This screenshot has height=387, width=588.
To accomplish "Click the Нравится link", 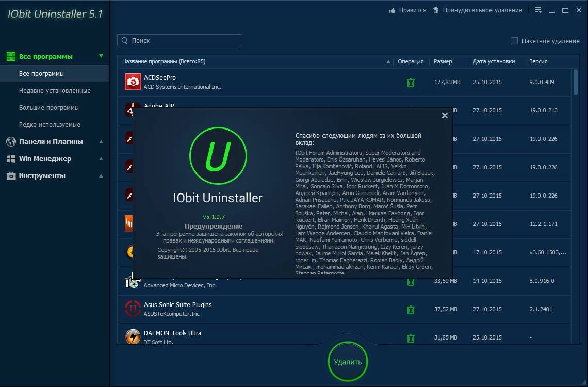I will click(413, 10).
